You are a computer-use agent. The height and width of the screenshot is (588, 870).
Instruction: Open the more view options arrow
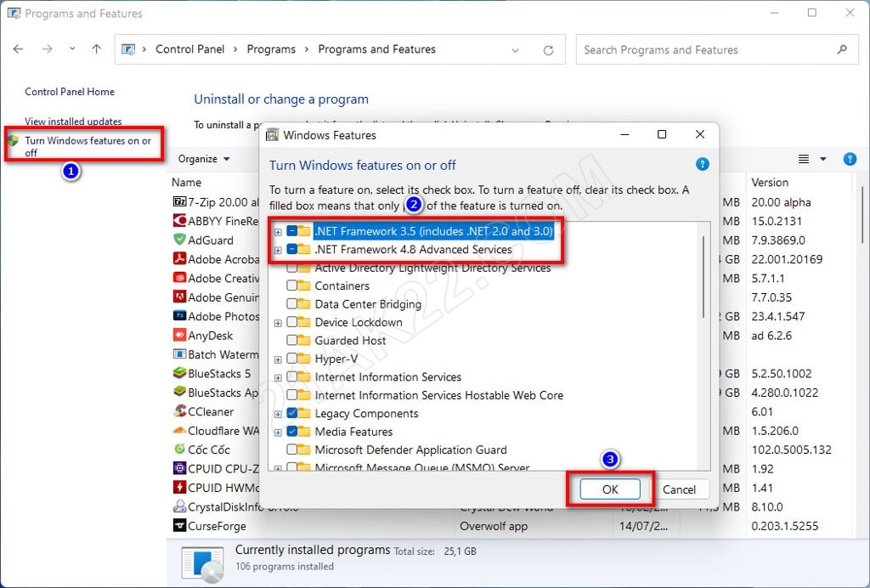point(822,159)
